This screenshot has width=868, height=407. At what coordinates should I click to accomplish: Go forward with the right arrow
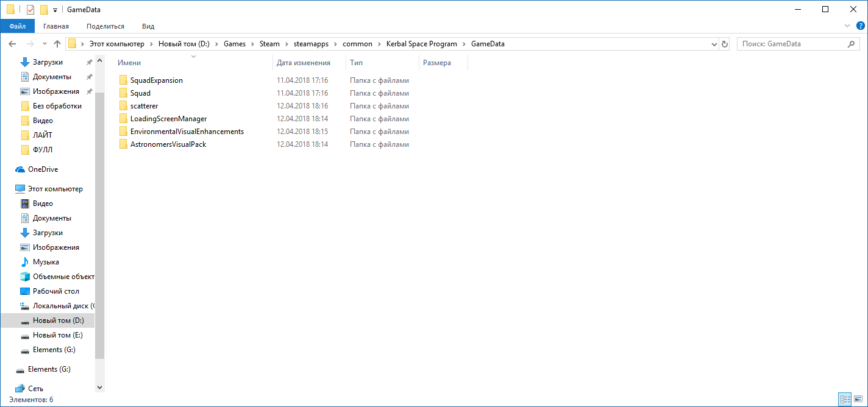pos(30,44)
